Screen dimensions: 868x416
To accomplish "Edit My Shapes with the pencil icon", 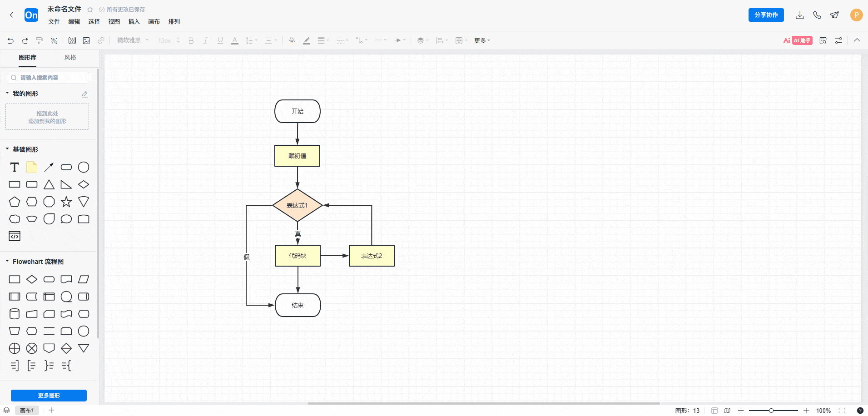I will tap(84, 94).
